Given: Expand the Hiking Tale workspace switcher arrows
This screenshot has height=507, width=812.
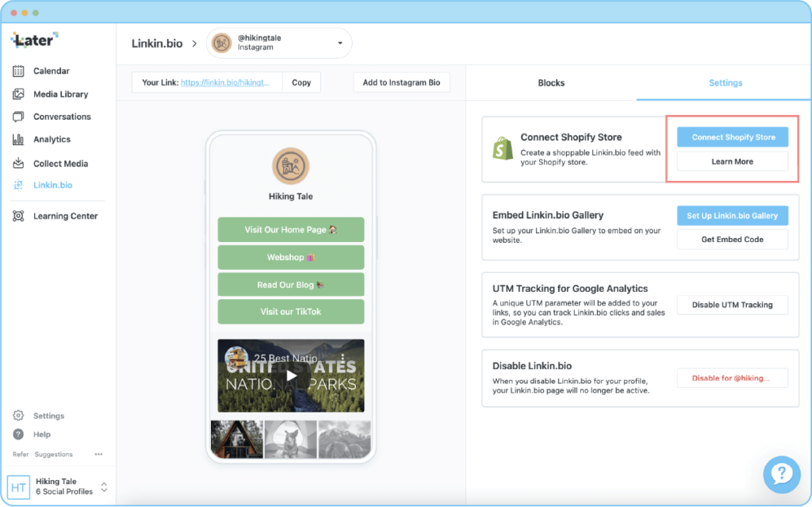Looking at the screenshot, I should [x=104, y=487].
